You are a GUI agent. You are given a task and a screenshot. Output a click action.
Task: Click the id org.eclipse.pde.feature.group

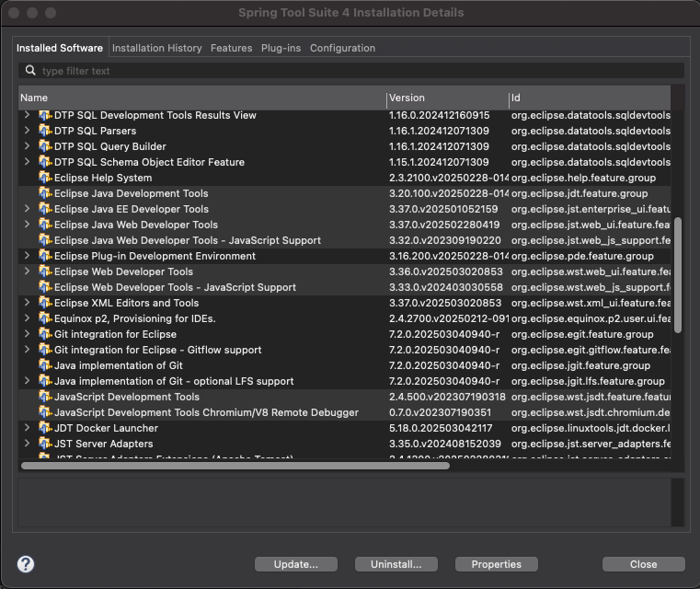tap(582, 256)
